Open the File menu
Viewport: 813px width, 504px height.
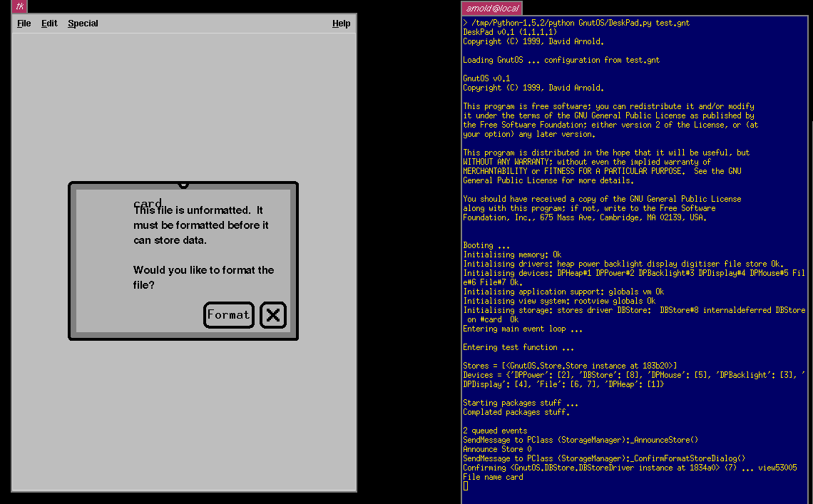(x=24, y=24)
